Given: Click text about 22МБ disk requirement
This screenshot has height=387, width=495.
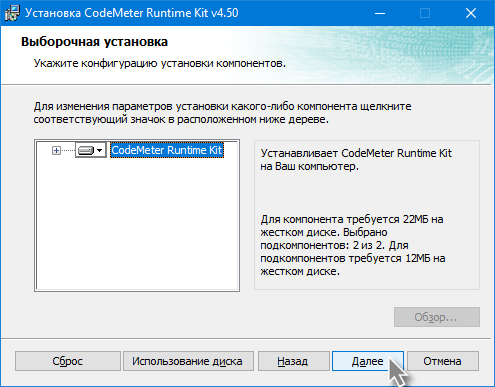Looking at the screenshot, I should click(353, 245).
